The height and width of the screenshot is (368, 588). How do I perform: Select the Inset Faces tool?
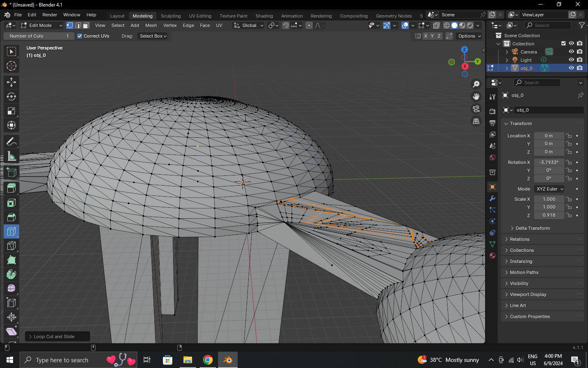tap(11, 203)
